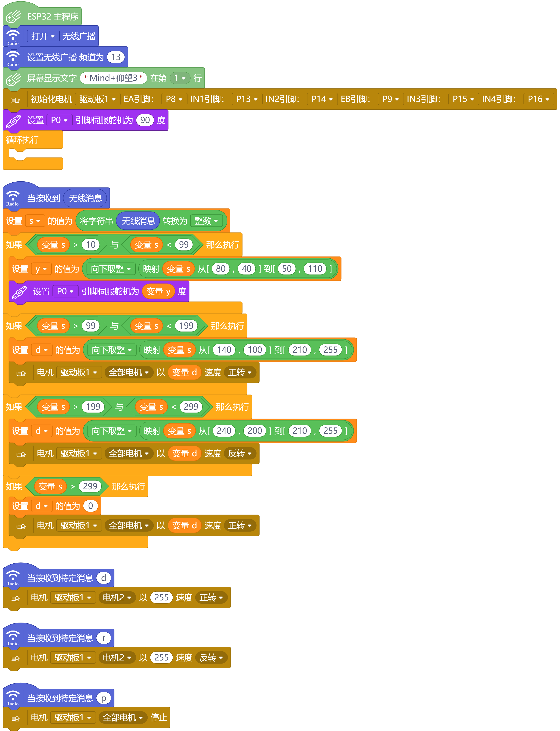Edit the specific message field d
The width and height of the screenshot is (560, 731).
(x=104, y=578)
